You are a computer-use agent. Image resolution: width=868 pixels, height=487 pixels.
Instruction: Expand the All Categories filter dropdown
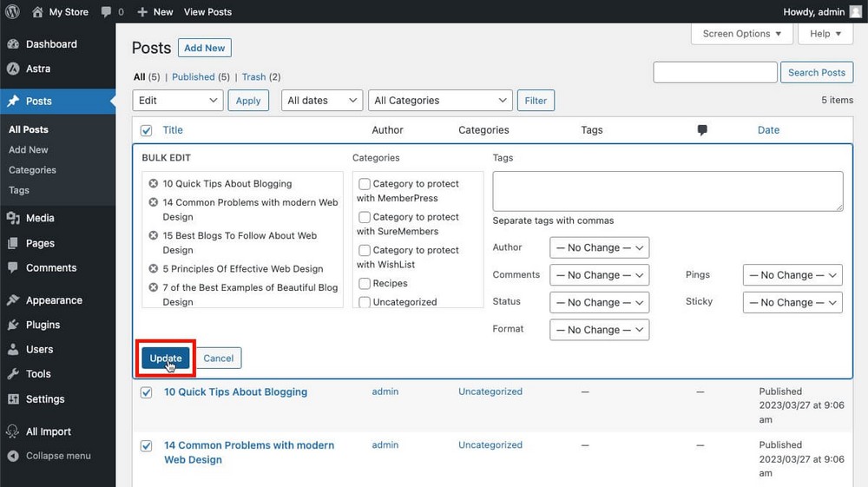coord(440,101)
